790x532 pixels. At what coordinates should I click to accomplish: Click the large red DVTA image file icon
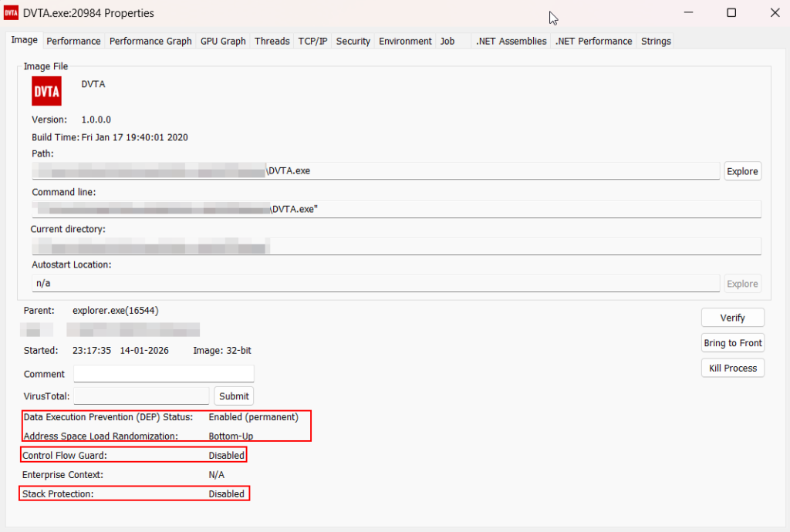pos(46,91)
